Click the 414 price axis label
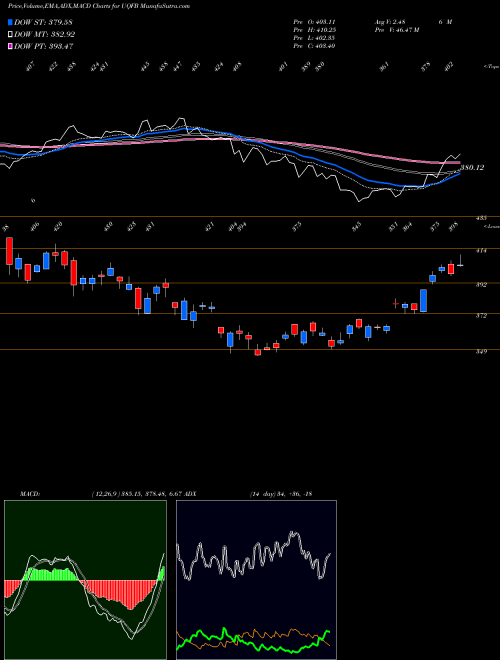Viewport: 500px width, 660px height. coord(481,251)
